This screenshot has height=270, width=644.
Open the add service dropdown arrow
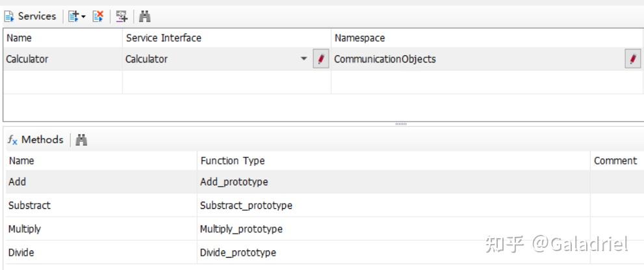click(x=83, y=16)
